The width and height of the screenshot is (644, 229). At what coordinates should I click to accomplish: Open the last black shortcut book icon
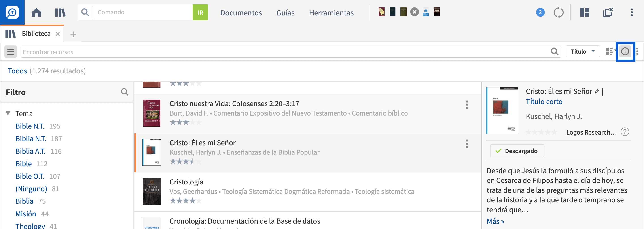point(436,12)
